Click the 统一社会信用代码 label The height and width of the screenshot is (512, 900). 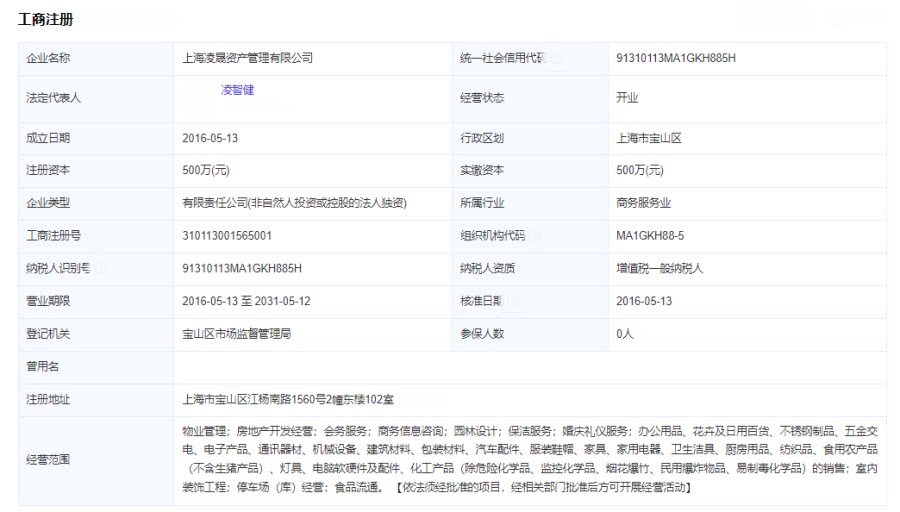coord(503,58)
